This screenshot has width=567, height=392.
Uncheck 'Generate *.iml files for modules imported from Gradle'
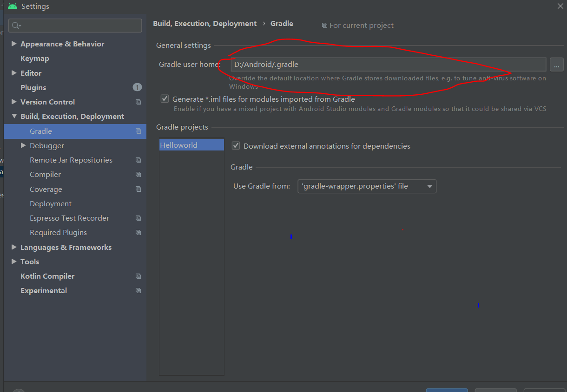coord(165,98)
